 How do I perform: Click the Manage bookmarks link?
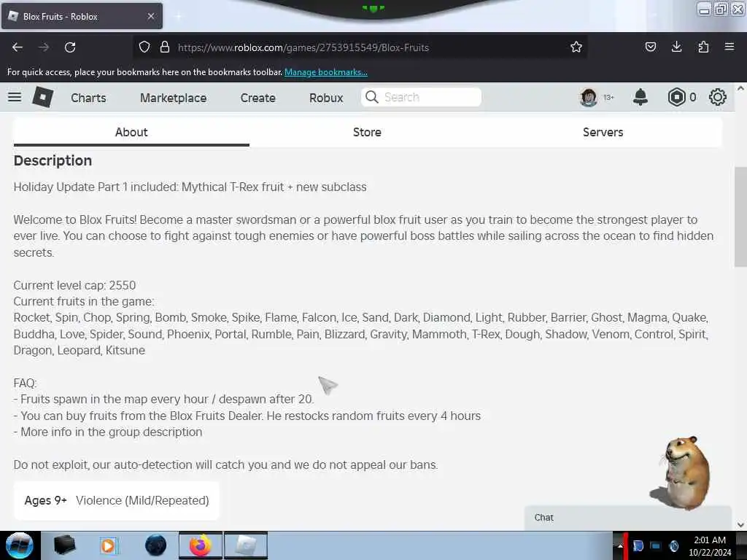pyautogui.click(x=326, y=72)
